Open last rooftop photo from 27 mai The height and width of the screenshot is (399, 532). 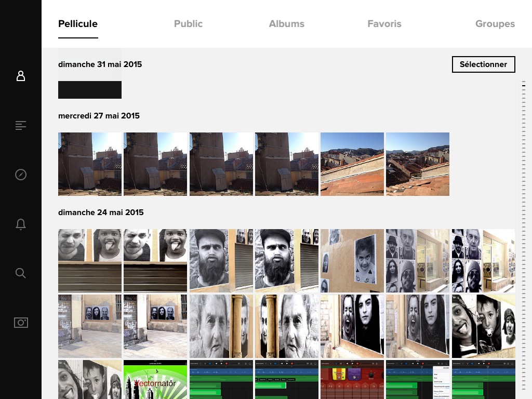[418, 164]
